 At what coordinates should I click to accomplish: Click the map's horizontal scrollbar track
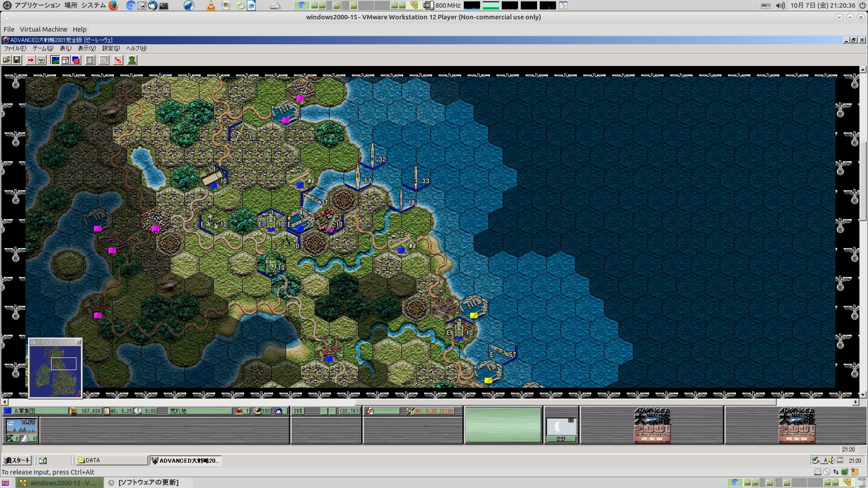[429, 402]
